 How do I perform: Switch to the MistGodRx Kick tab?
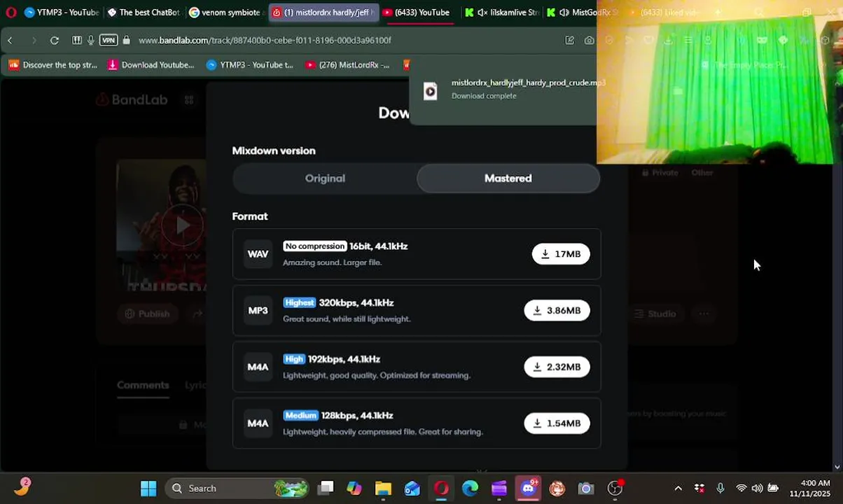click(x=583, y=13)
